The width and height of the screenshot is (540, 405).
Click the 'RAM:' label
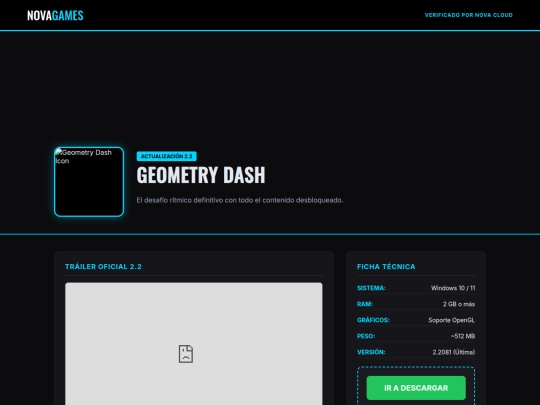tap(365, 304)
